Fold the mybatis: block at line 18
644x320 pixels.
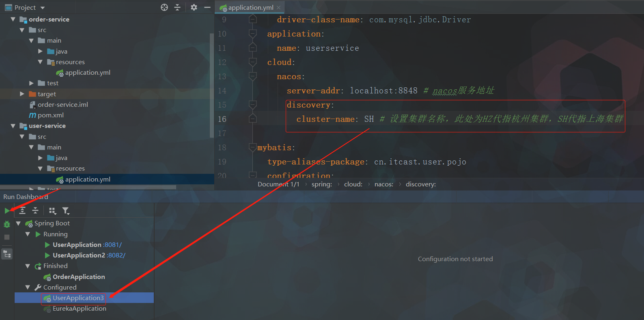pyautogui.click(x=252, y=147)
